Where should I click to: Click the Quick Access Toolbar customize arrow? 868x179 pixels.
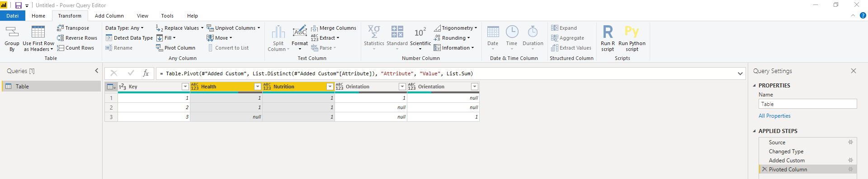pos(27,6)
